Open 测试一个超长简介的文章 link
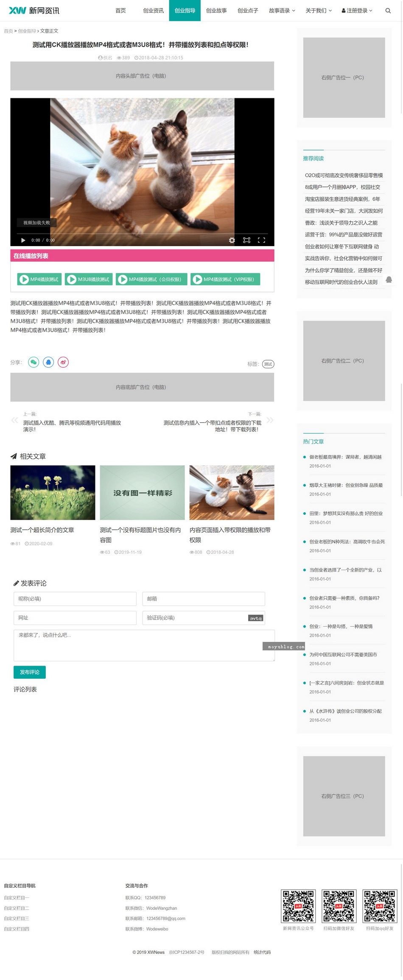 click(42, 530)
